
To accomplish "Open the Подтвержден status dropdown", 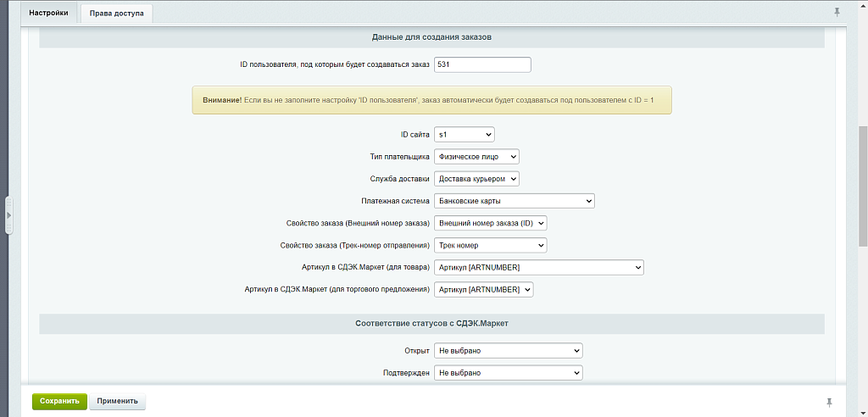I will 508,373.
